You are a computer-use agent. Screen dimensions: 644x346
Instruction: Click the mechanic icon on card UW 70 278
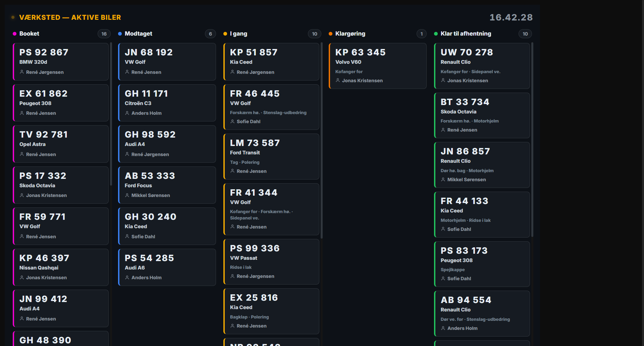coord(443,81)
